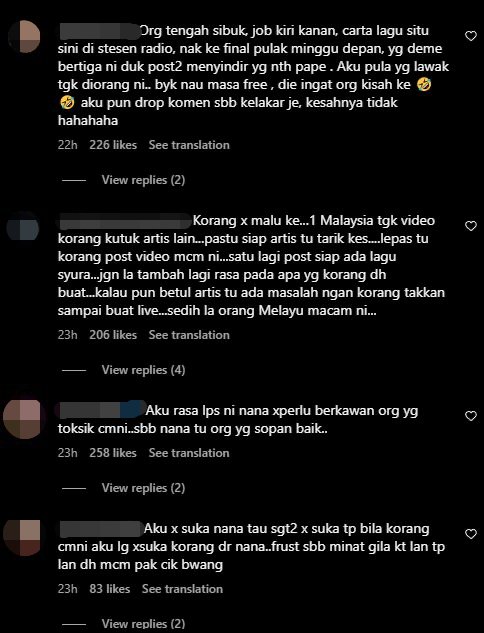Expand View replies (2) under the 83 likes comment
This screenshot has width=484, height=633.
tap(143, 624)
